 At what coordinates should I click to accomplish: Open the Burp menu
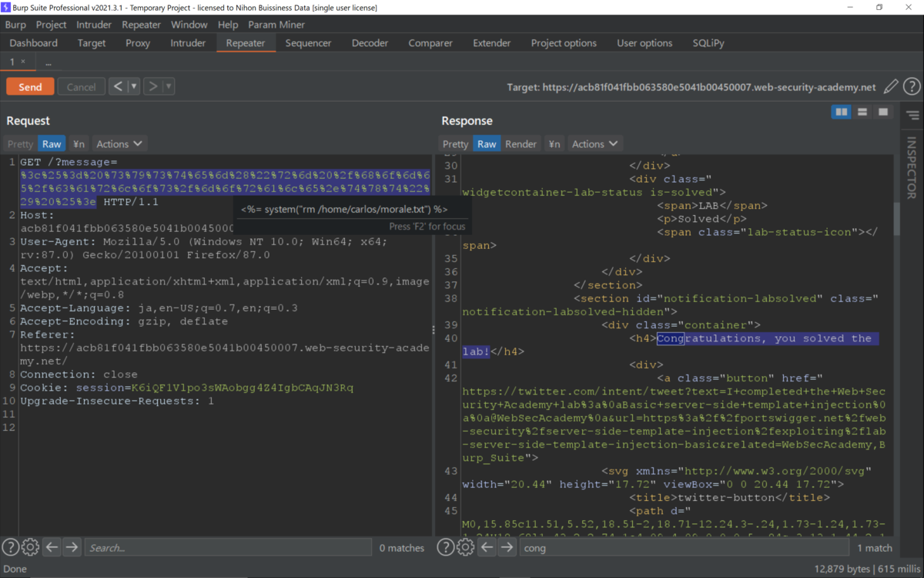(x=15, y=25)
